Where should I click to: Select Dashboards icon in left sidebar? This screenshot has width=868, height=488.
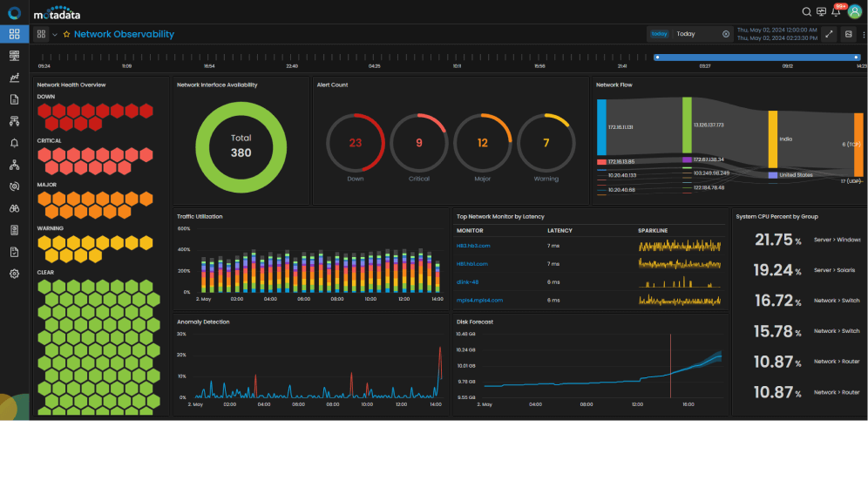coord(14,34)
